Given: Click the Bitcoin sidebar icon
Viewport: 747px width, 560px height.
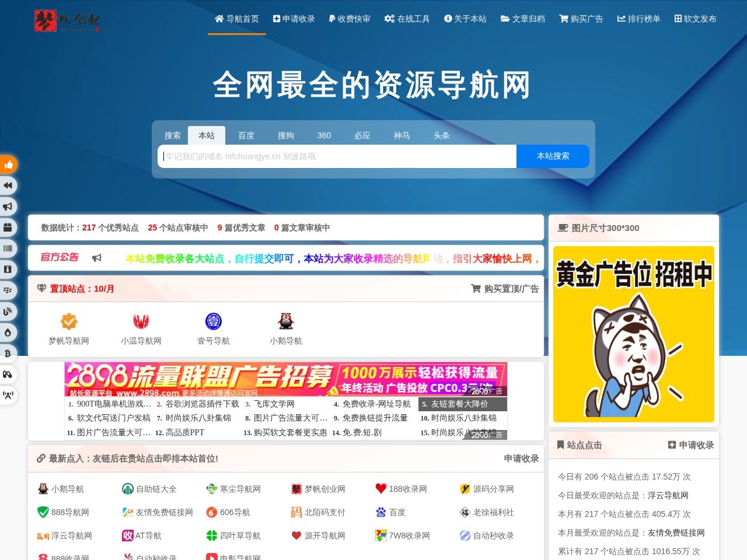Looking at the screenshot, I should [8, 353].
